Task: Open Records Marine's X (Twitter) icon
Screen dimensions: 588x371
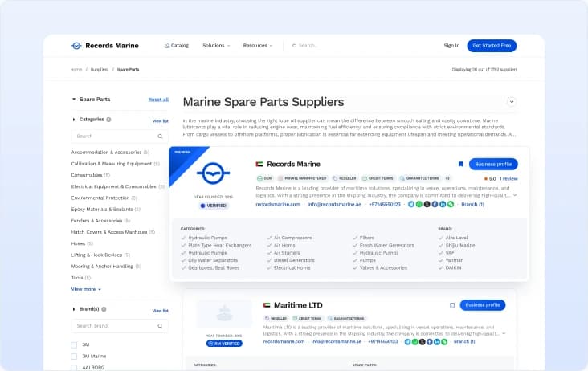Action: 427,204
